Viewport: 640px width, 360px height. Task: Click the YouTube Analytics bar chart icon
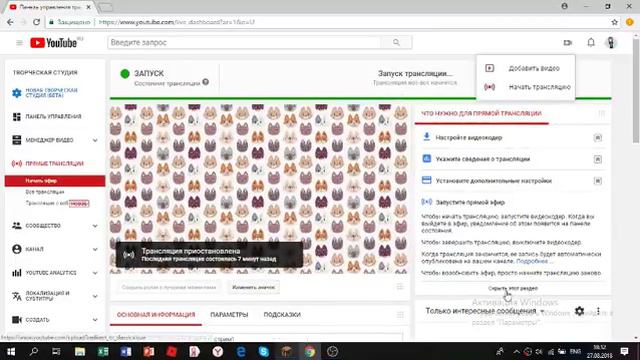[17, 273]
